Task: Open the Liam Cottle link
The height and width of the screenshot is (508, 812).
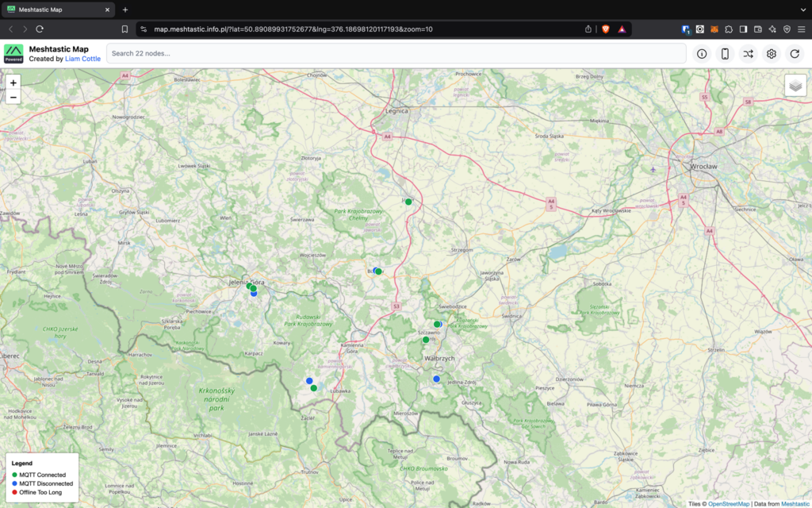Action: coord(82,59)
